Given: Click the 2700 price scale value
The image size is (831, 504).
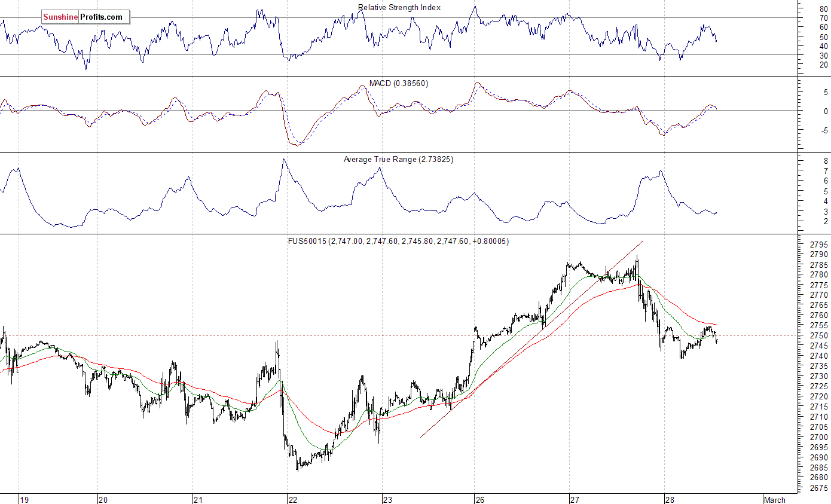Looking at the screenshot, I should 819,438.
